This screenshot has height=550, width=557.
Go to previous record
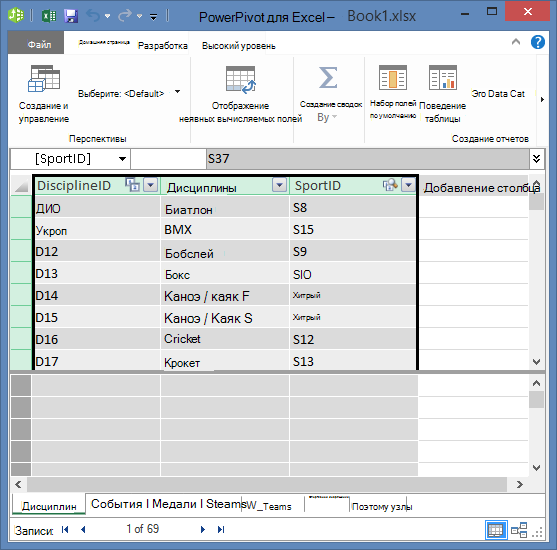point(83,529)
